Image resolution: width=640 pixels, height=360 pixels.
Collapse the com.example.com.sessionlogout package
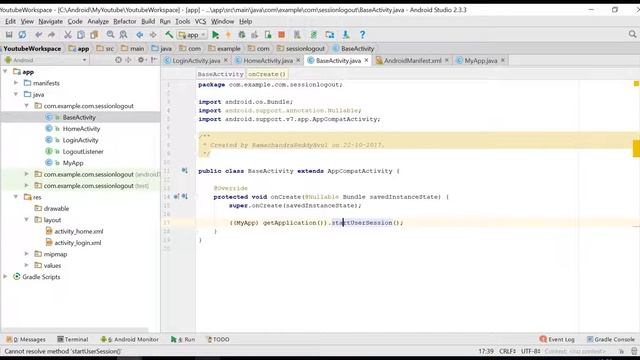[x=27, y=106]
